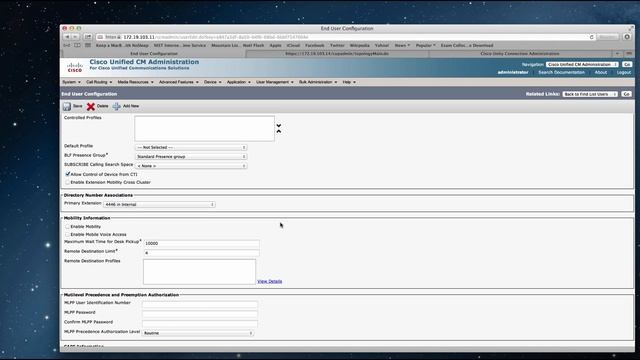640x360 pixels.
Task: Click the Controlled Profiles list box
Action: pos(204,129)
